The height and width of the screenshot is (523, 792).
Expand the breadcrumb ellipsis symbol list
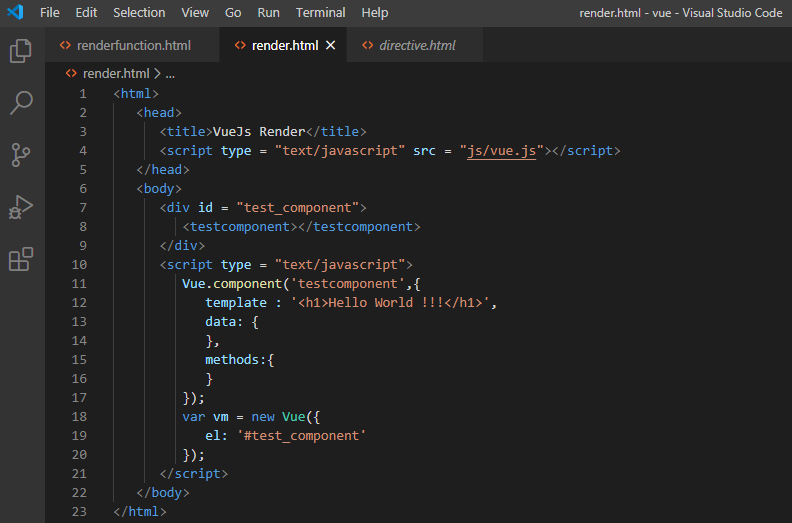pos(170,74)
